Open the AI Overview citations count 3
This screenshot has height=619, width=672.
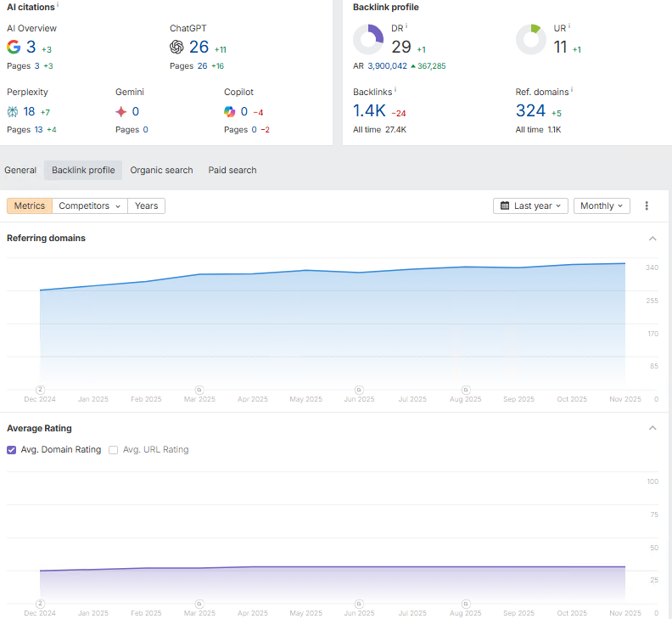coord(31,47)
